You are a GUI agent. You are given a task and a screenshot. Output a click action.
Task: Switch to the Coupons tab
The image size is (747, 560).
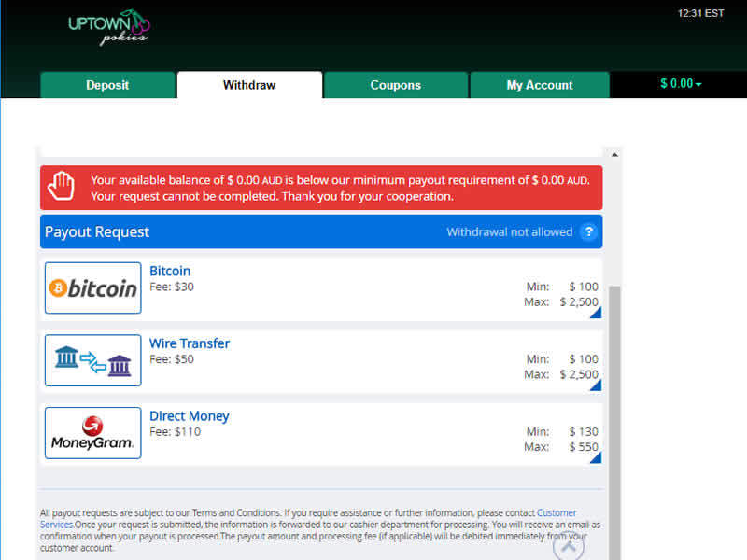[x=395, y=85]
